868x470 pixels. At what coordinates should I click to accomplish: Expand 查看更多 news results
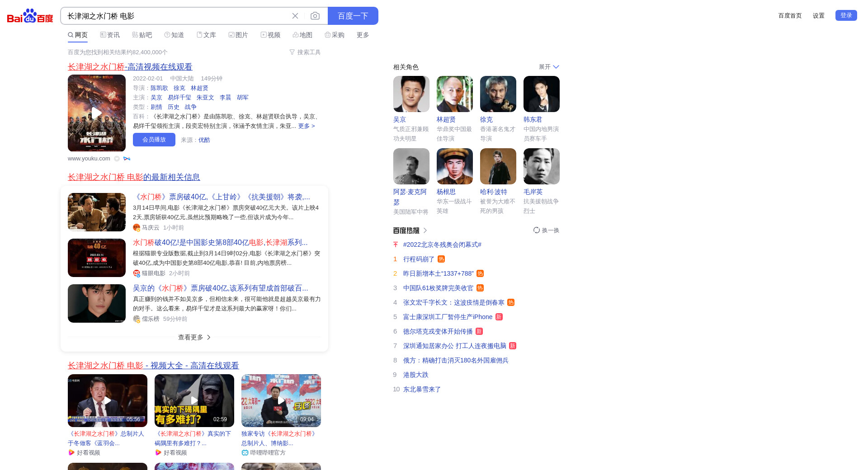pyautogui.click(x=194, y=337)
